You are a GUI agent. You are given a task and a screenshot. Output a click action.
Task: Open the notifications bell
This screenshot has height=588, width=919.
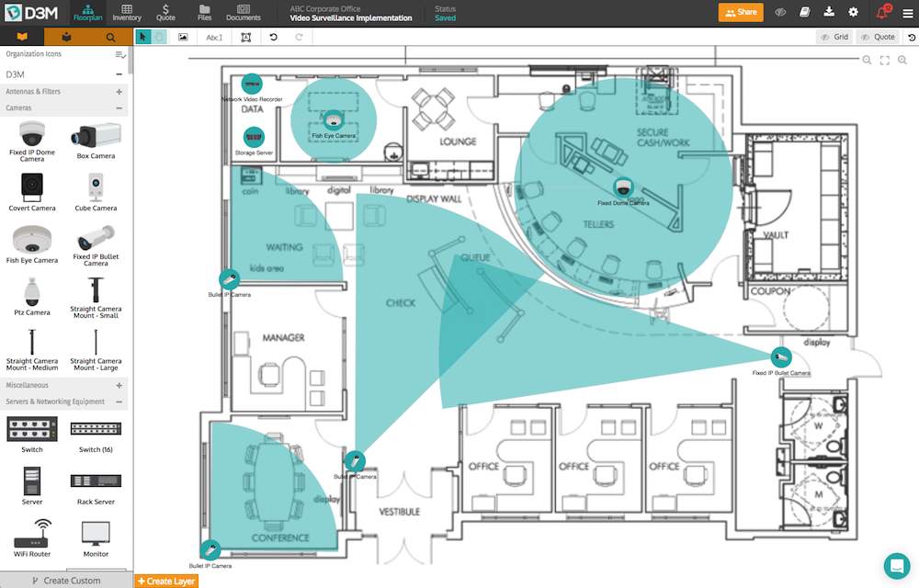[882, 12]
